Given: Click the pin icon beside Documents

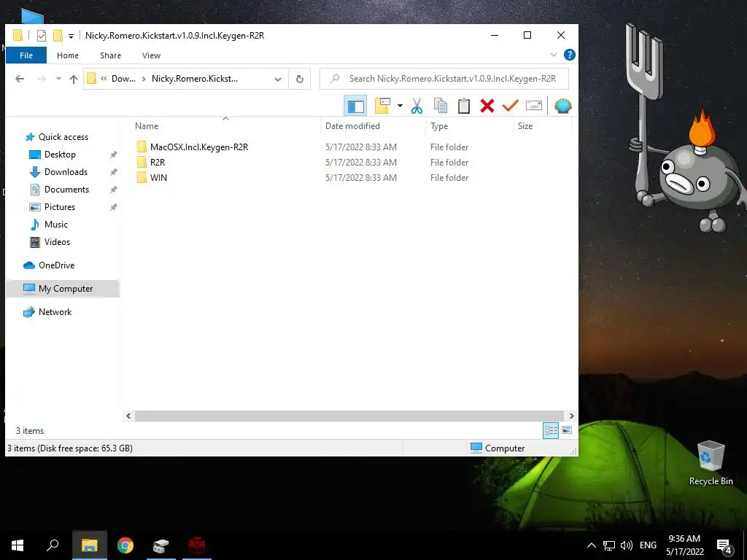Looking at the screenshot, I should [113, 190].
